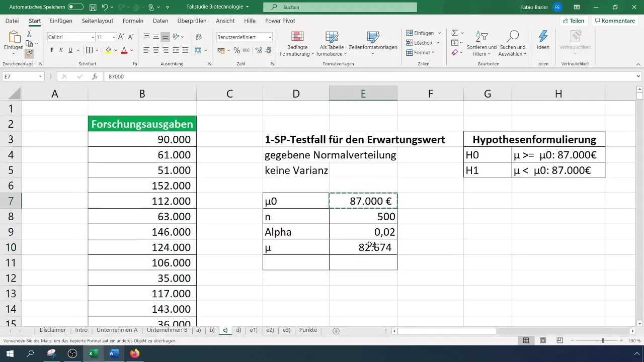Click the text orientation icon
644x362 pixels.
coord(176,37)
